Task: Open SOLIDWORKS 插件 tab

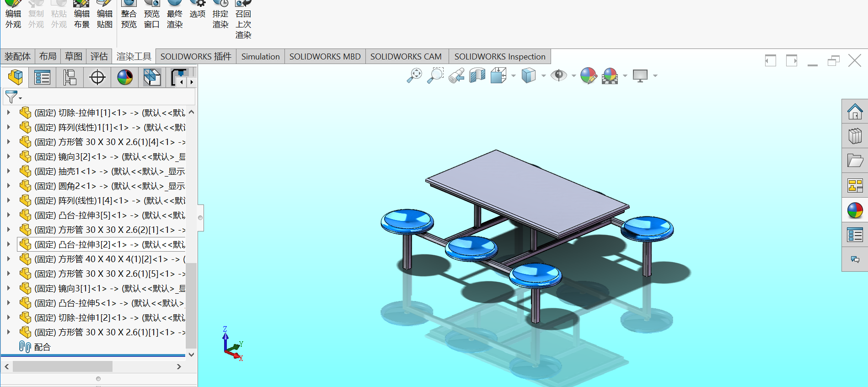Action: [x=196, y=56]
